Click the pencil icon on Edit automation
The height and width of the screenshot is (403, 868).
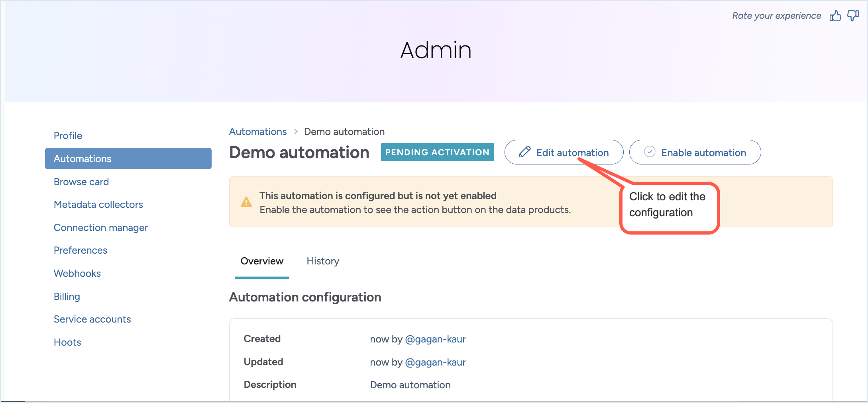[x=525, y=152]
